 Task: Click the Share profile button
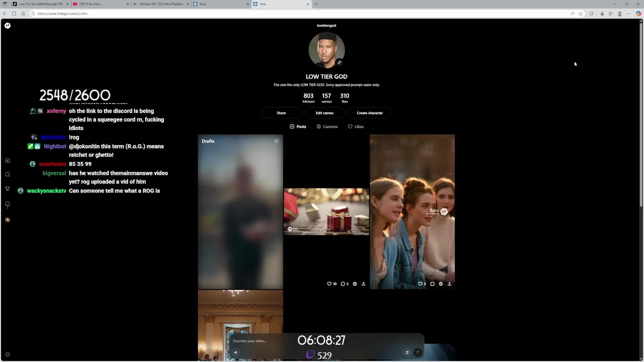(x=281, y=113)
